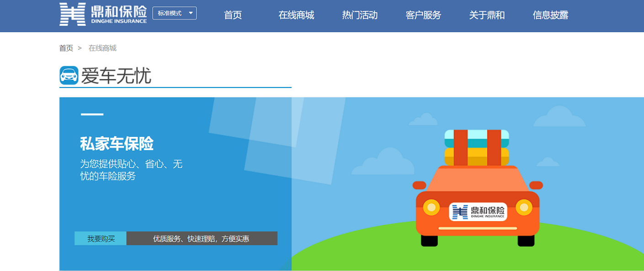Image resolution: width=644 pixels, height=271 pixels.
Task: Click the Dinghe Insurance logo in header
Action: tap(103, 14)
